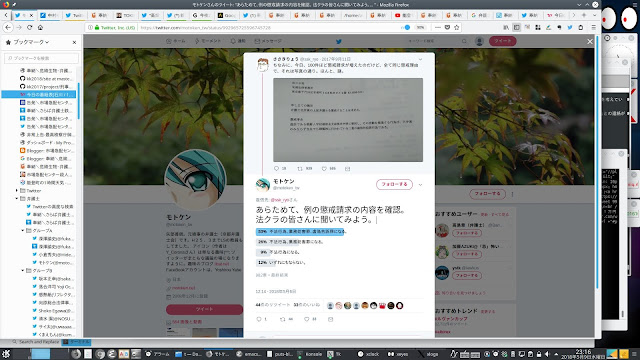This screenshot has width=640, height=360.
Task: Open the library icon in toolbar
Action: 506,27
